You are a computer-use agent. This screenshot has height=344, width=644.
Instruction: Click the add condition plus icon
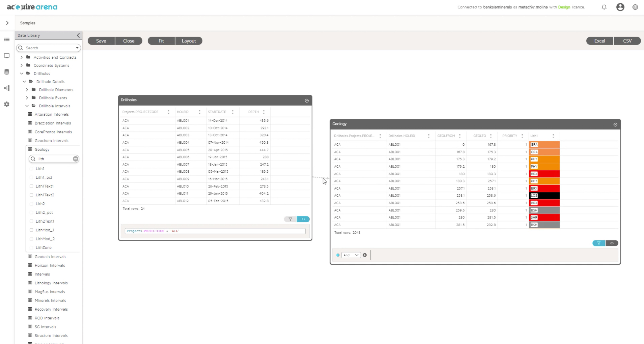tap(365, 255)
